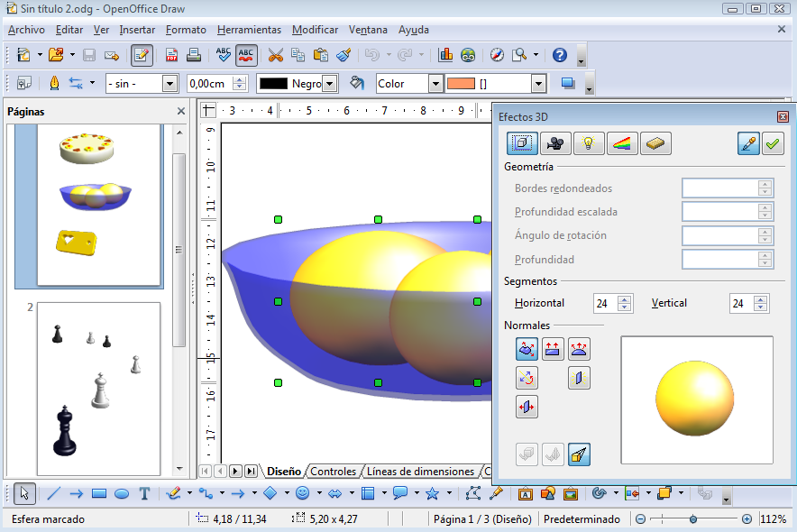Screen dimensions: 797x532
Task: Open the area fill type dropdown labeled Color
Action: point(436,84)
